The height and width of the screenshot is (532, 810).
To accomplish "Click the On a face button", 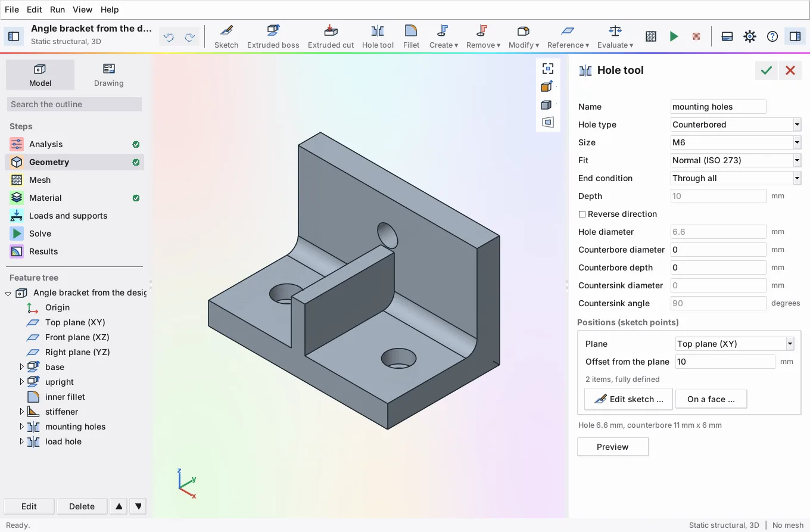I will pos(711,399).
